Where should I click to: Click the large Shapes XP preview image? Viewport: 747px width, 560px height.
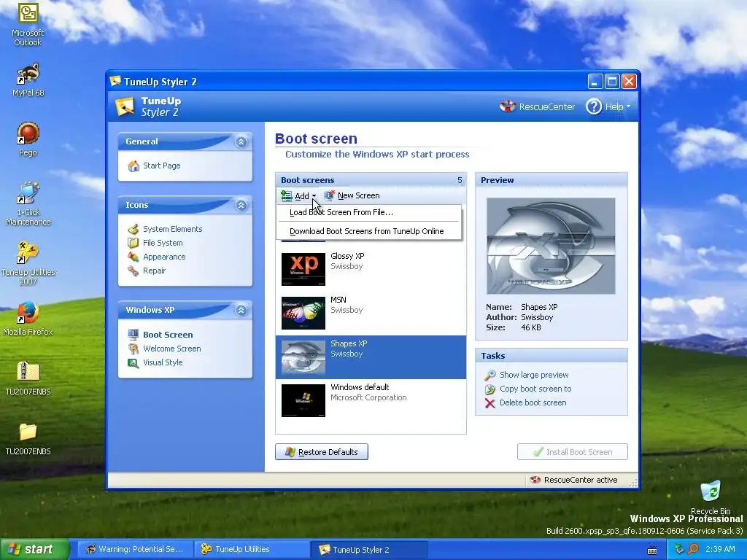551,246
